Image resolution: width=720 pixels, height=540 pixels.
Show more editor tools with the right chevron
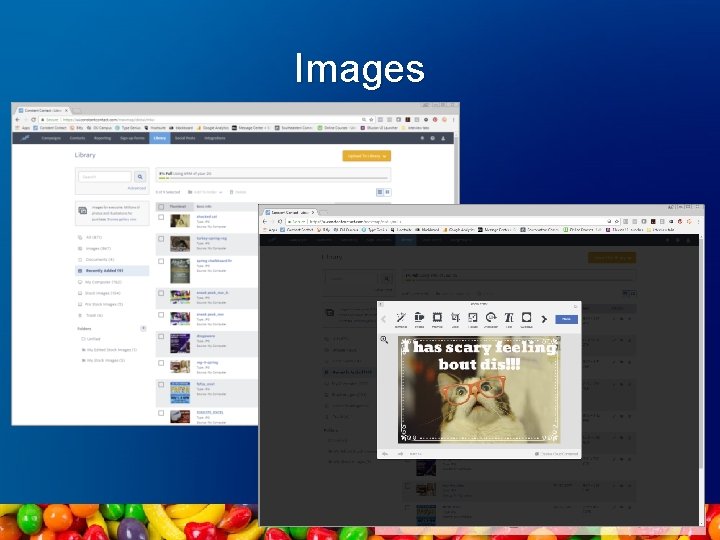click(544, 319)
